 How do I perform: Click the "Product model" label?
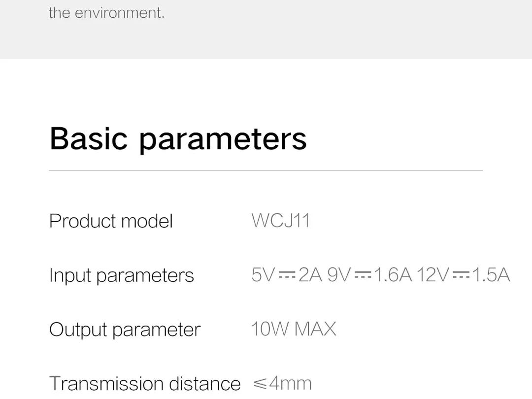111,221
